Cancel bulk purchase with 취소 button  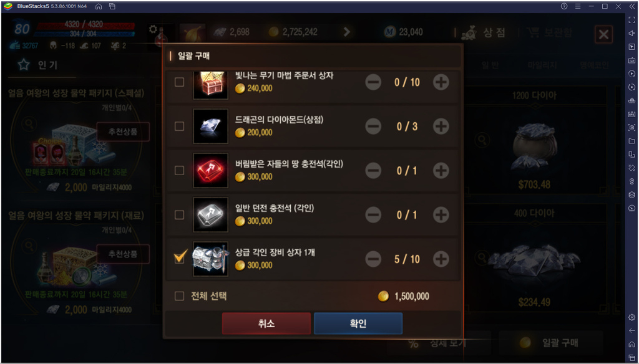[266, 323]
